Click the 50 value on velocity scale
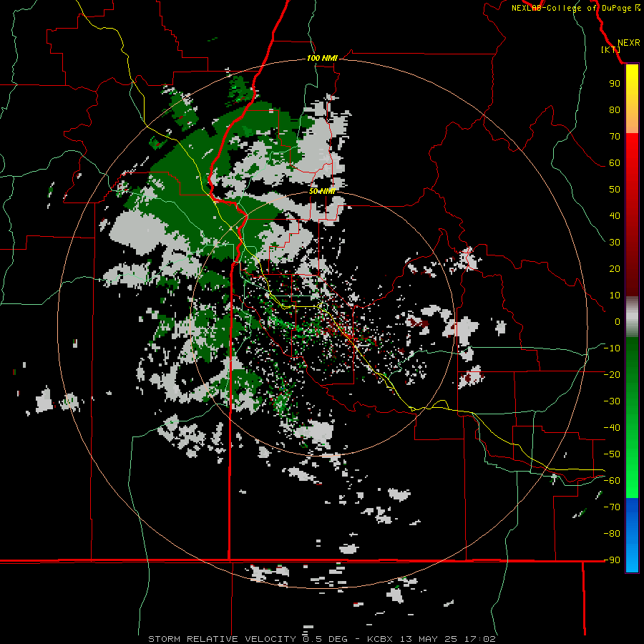The height and width of the screenshot is (644, 644). pos(615,190)
